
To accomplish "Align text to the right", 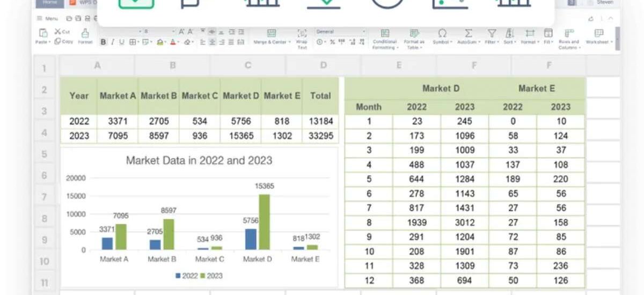I will [222, 42].
